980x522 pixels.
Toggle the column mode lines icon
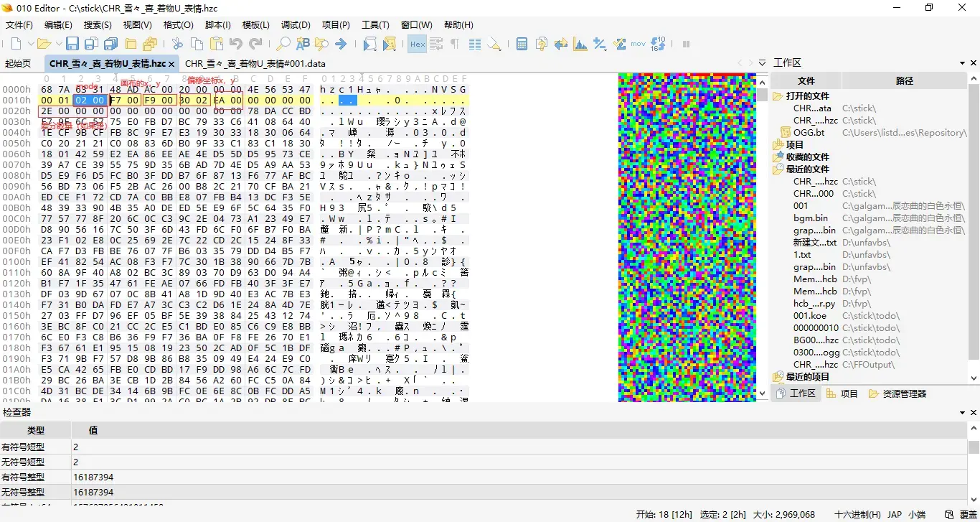pyautogui.click(x=474, y=45)
